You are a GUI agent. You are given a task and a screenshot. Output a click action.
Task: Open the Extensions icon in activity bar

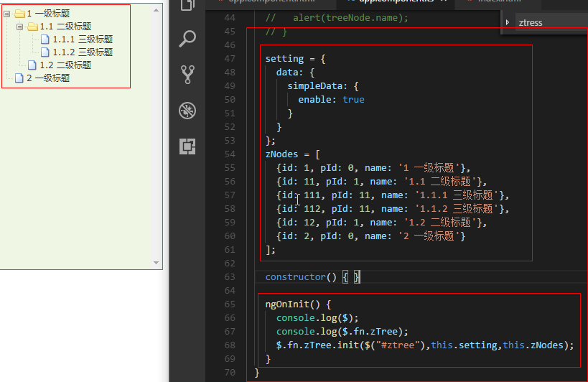pyautogui.click(x=187, y=146)
